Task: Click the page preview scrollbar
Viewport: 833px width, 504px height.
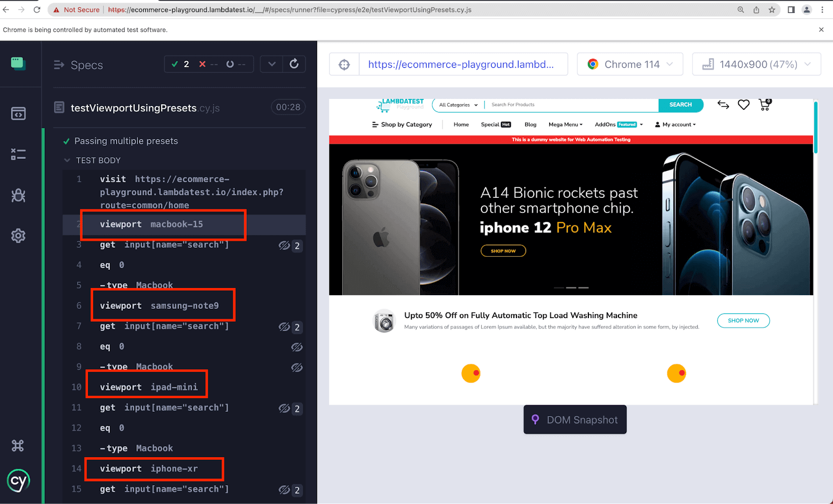Action: click(x=815, y=128)
